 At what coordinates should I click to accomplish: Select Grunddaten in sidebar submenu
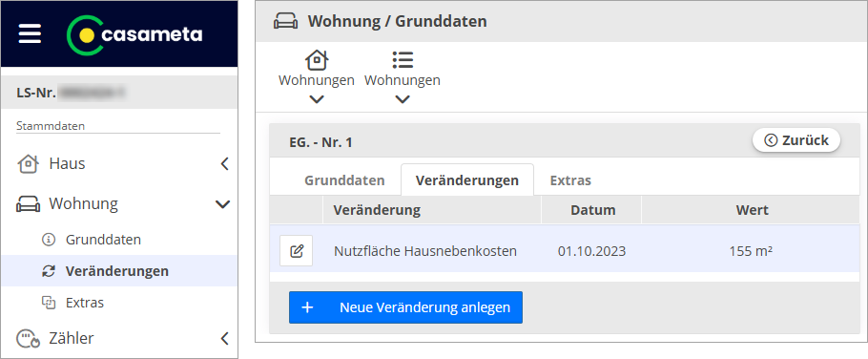[x=103, y=240]
